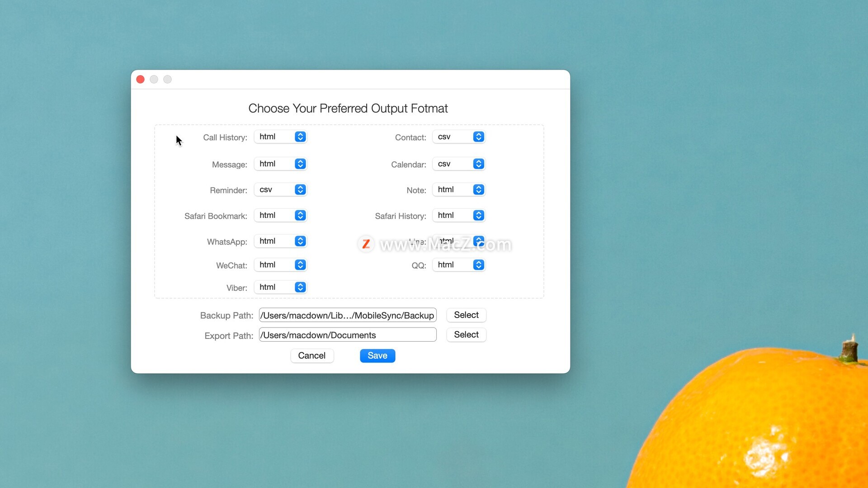Save the output format settings
The width and height of the screenshot is (868, 488).
(377, 356)
